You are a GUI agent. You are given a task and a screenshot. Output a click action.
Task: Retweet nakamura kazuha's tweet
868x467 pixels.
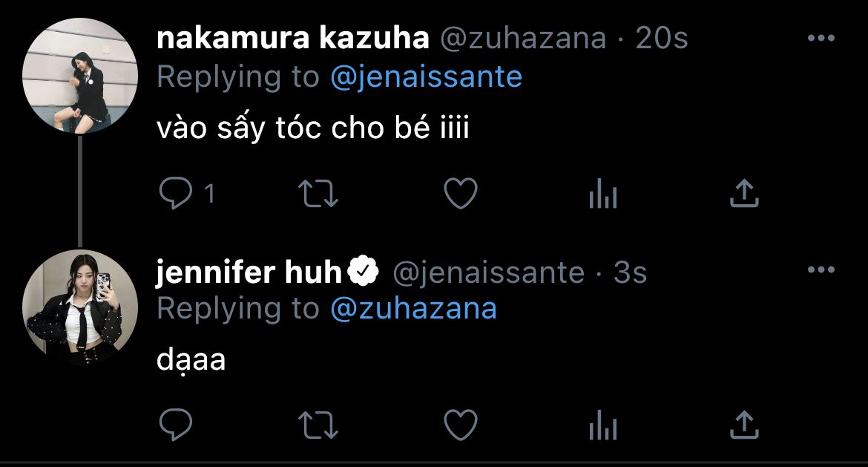click(x=318, y=194)
